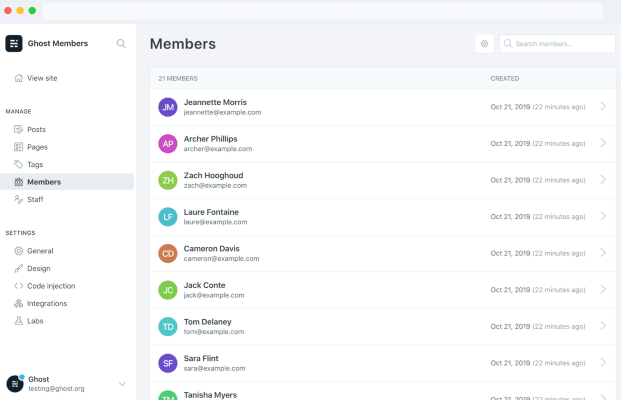Viewport: 621px width, 400px height.
Task: Click the Posts icon in sidebar
Action: pyautogui.click(x=19, y=130)
